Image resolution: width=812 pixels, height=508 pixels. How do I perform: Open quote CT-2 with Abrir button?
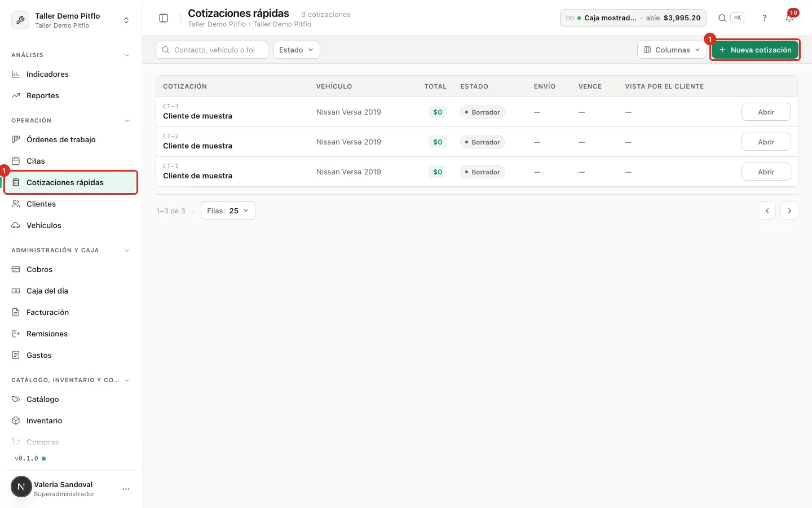coord(766,142)
